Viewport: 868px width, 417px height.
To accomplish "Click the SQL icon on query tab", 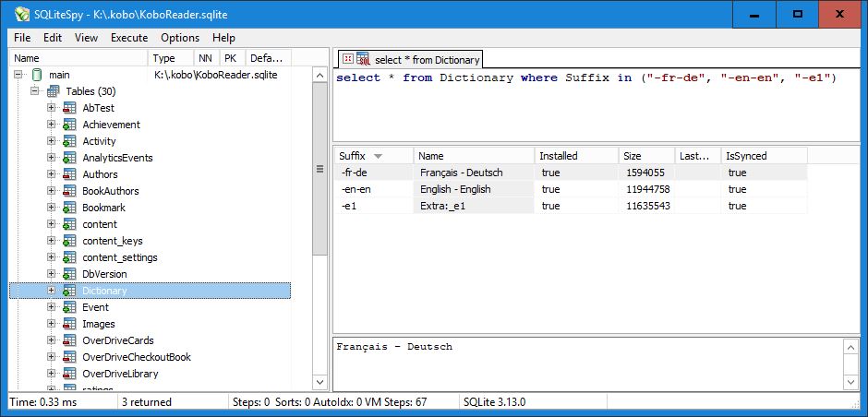I will (x=363, y=59).
